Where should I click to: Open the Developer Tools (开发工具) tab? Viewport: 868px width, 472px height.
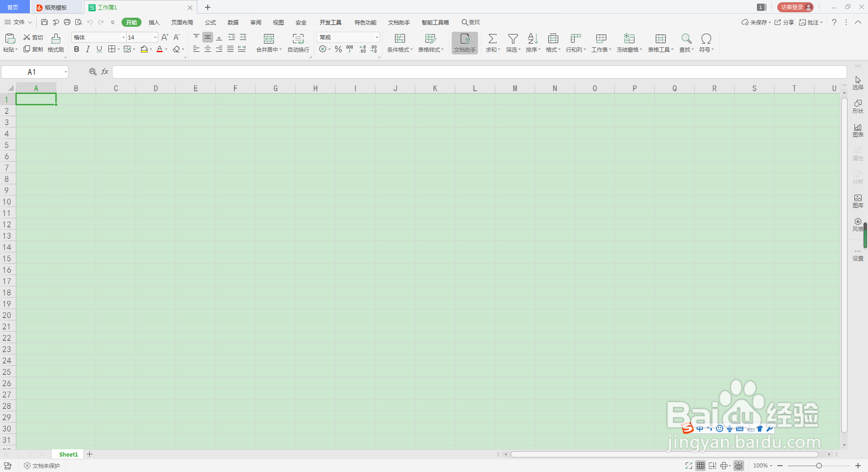click(331, 22)
